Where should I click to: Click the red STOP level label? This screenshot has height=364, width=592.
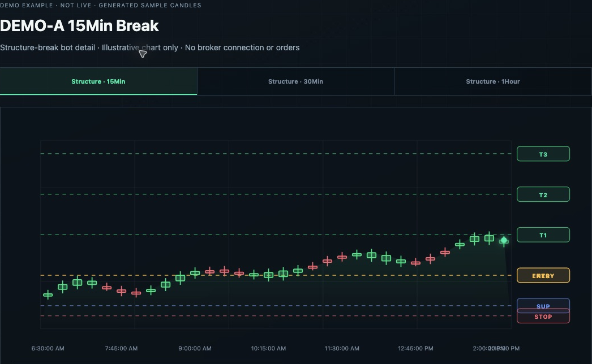[543, 317]
